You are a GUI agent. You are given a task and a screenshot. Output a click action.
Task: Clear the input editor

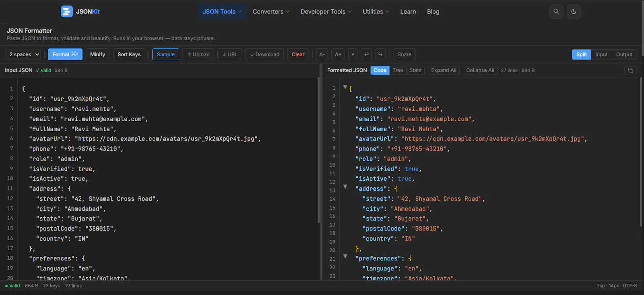click(298, 54)
